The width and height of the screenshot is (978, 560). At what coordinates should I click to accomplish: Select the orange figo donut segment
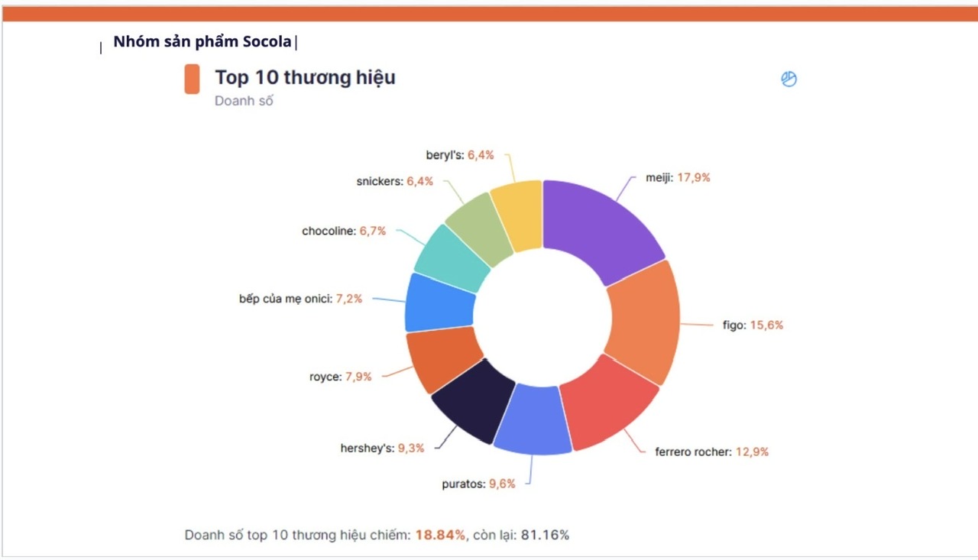click(646, 322)
